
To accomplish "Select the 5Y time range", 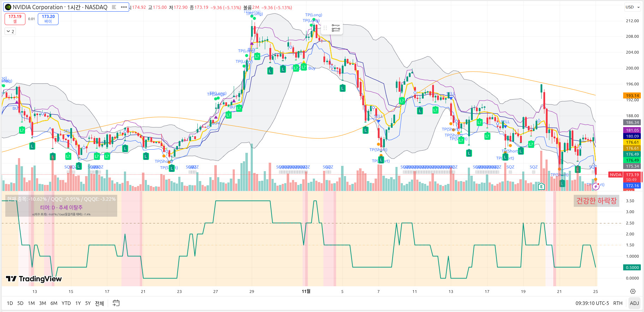I will tap(88, 303).
